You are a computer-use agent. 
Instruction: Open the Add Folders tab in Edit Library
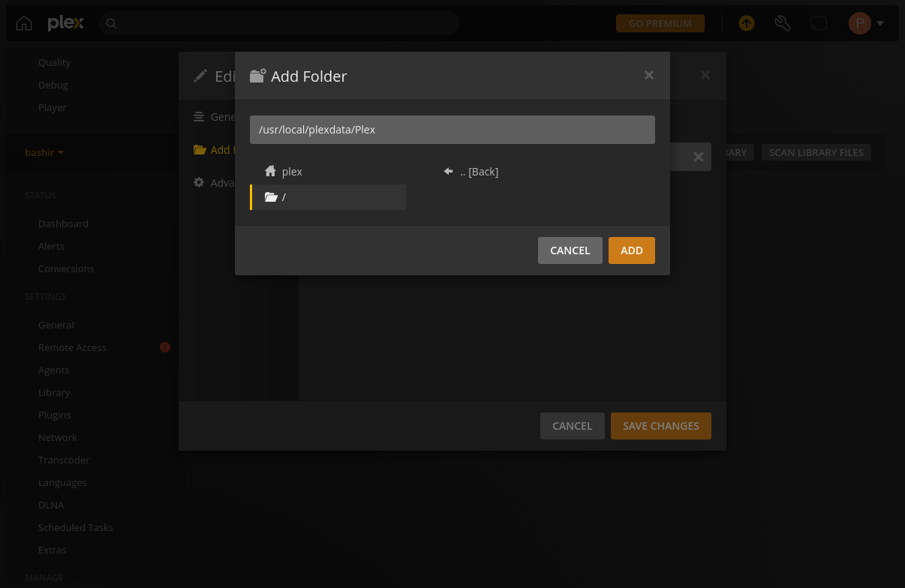coord(214,150)
